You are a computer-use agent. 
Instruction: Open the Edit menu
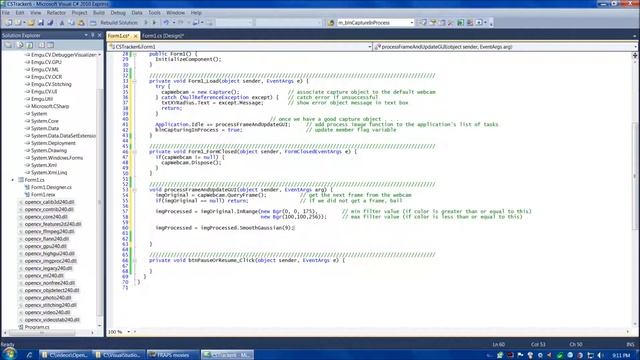click(20, 13)
